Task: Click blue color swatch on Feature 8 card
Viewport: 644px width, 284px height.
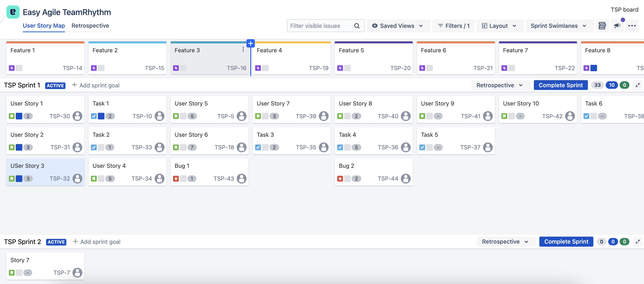Action: pyautogui.click(x=594, y=68)
